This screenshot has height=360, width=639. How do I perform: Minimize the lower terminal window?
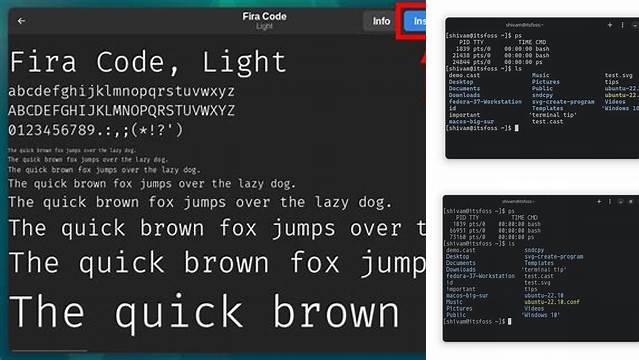[620, 201]
